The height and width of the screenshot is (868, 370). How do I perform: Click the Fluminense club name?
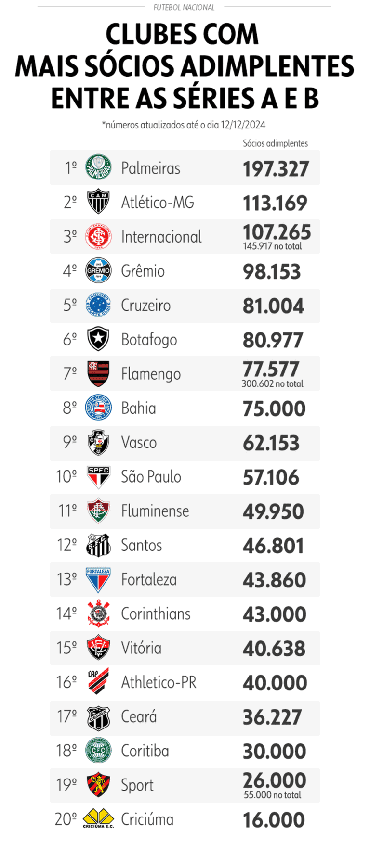155,511
